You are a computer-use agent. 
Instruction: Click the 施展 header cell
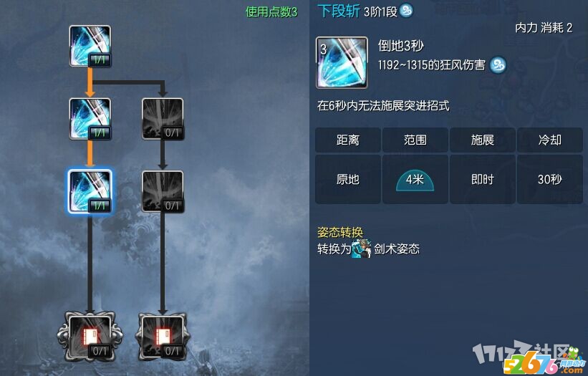(483, 140)
